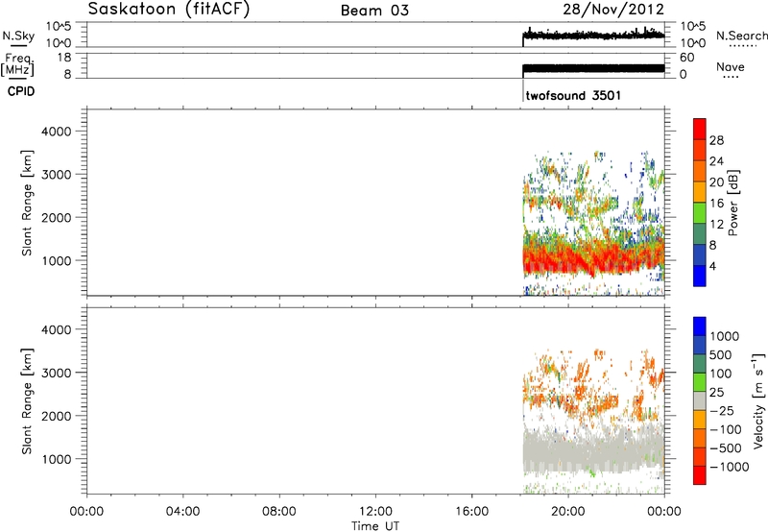Click the Slant Range label of velocity panel
The width and height of the screenshot is (768, 532).
pos(27,400)
